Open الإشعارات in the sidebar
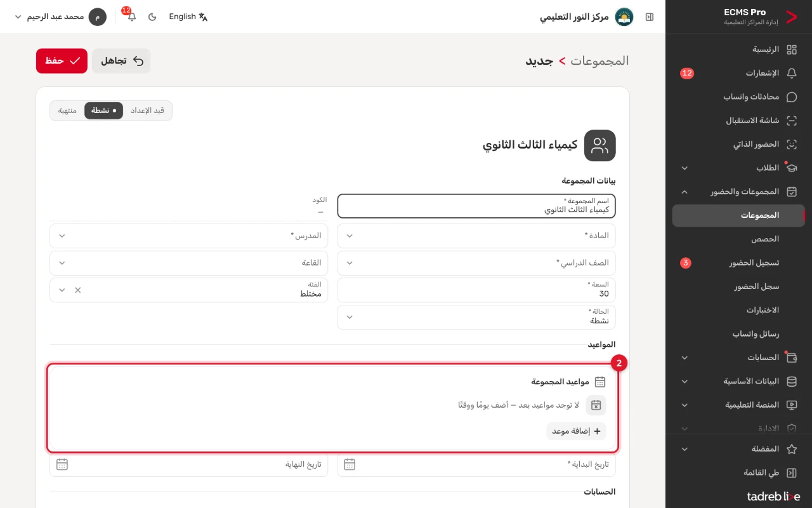The width and height of the screenshot is (812, 508). point(738,73)
